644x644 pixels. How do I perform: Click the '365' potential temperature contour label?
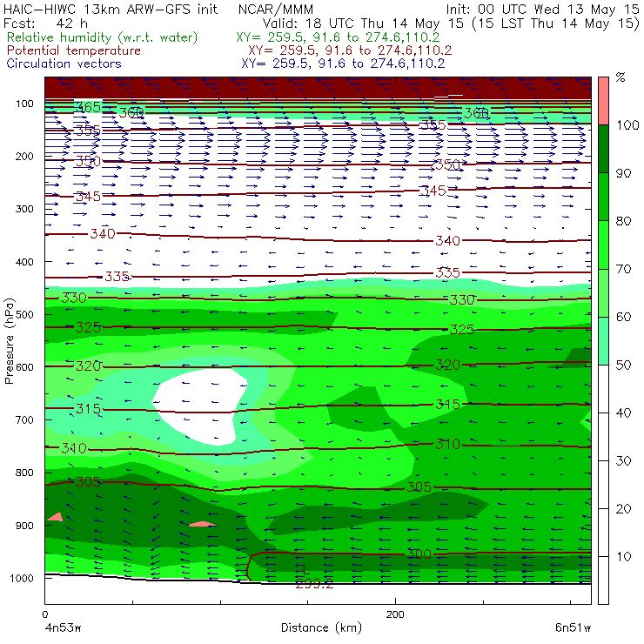[x=88, y=107]
